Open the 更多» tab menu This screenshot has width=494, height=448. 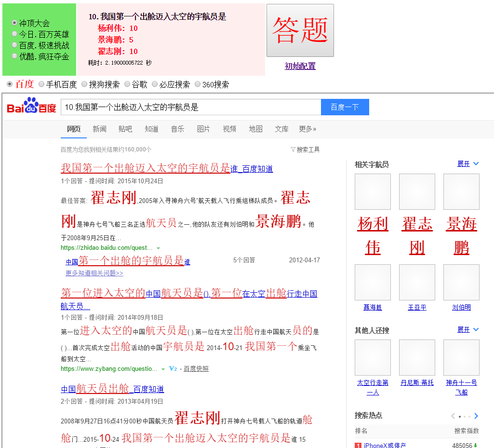[x=307, y=129]
